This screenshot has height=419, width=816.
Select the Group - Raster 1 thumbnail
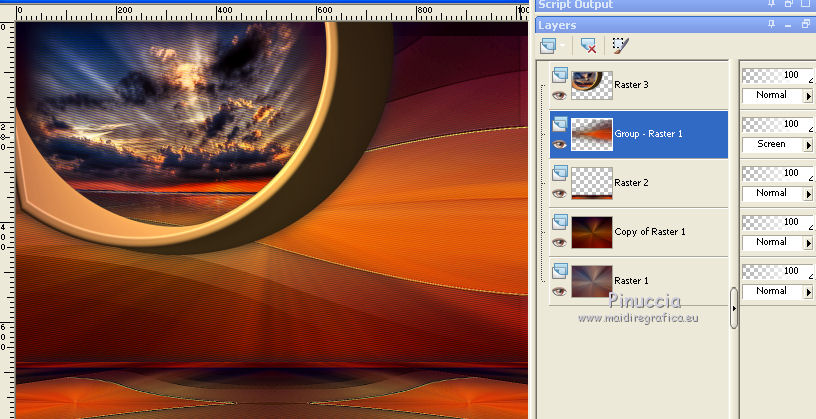pyautogui.click(x=592, y=134)
